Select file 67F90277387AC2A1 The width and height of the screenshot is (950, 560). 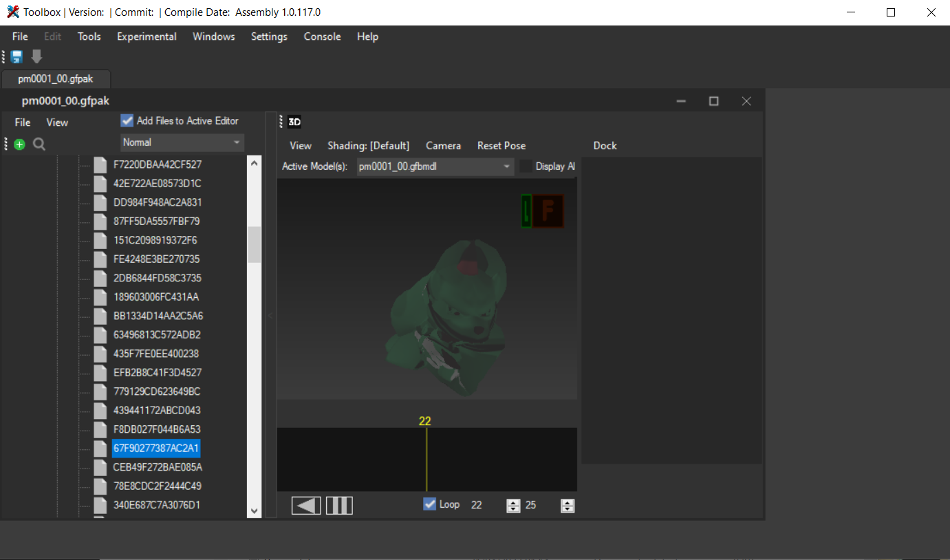click(x=156, y=449)
